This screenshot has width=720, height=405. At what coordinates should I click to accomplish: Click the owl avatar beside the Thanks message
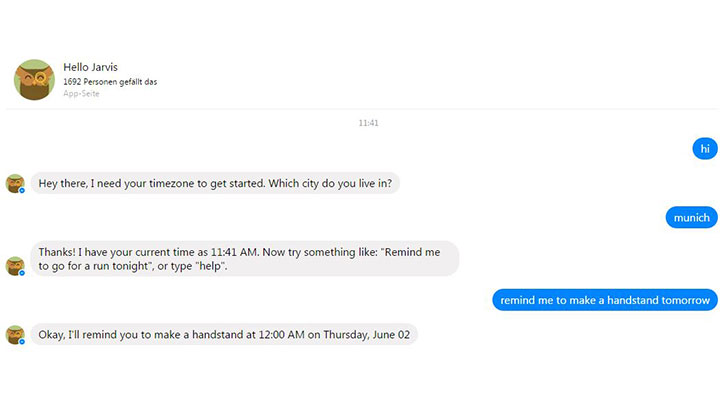(x=15, y=266)
